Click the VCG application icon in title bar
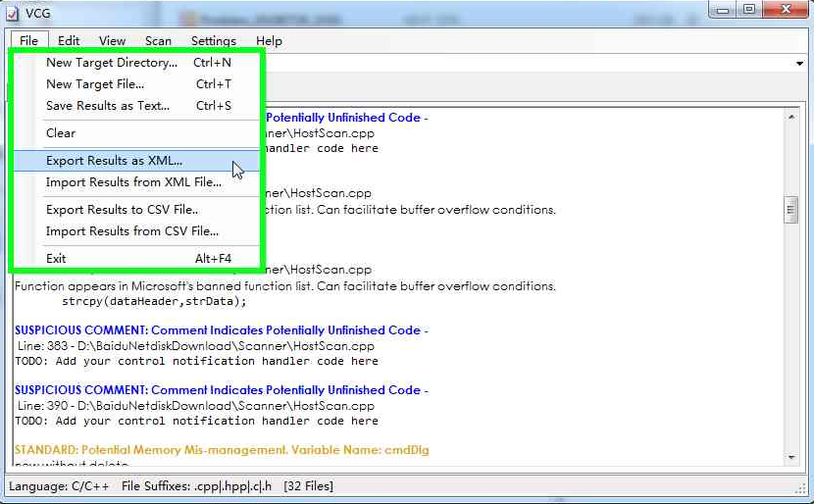The width and height of the screenshot is (814, 504). click(14, 13)
